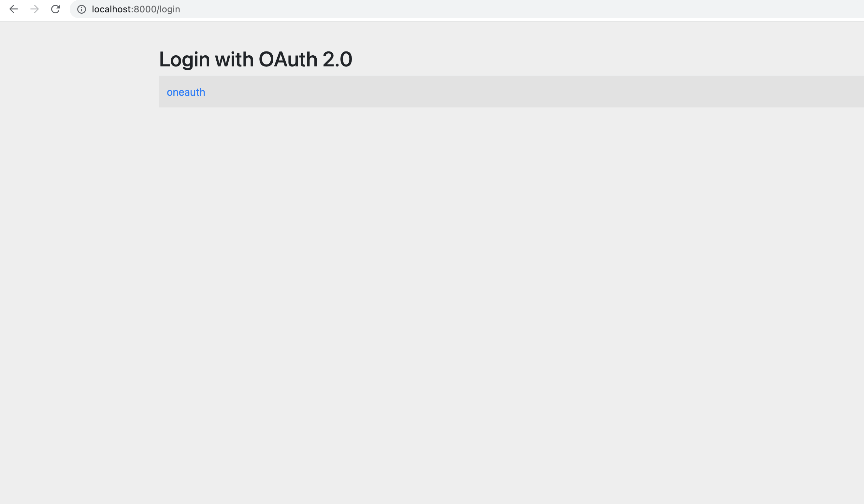This screenshot has height=504, width=864.
Task: Select the refresh icon in the toolbar
Action: (55, 9)
